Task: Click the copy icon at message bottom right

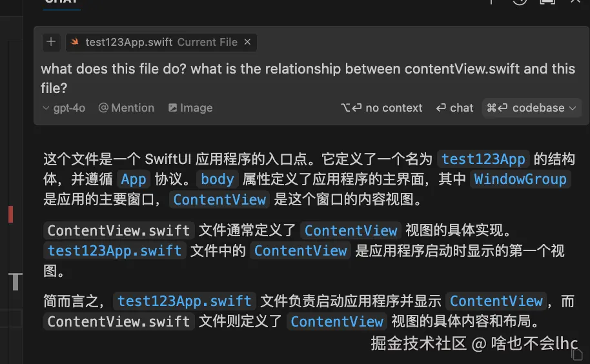Action: [x=576, y=354]
